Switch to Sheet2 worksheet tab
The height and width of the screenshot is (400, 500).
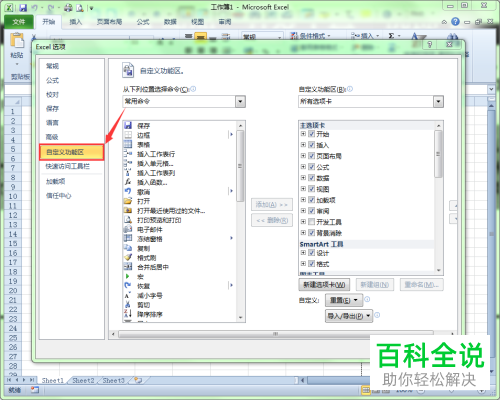pyautogui.click(x=83, y=380)
